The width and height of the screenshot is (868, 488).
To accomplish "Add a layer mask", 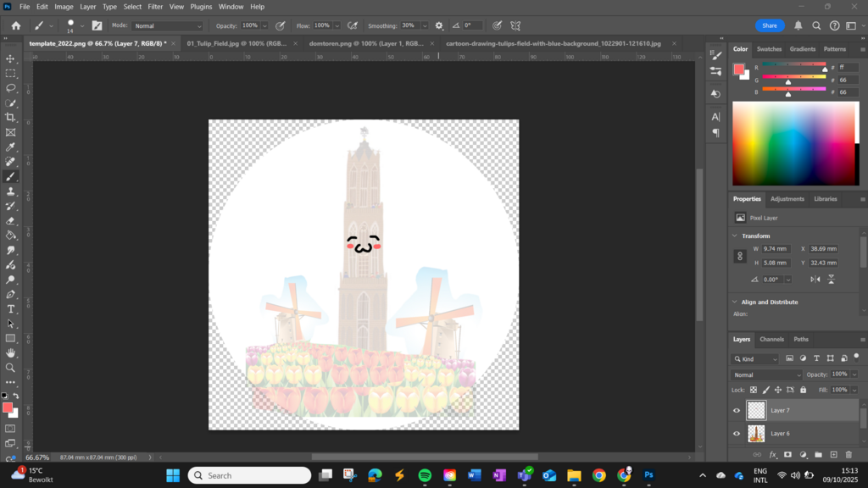I will click(x=787, y=455).
